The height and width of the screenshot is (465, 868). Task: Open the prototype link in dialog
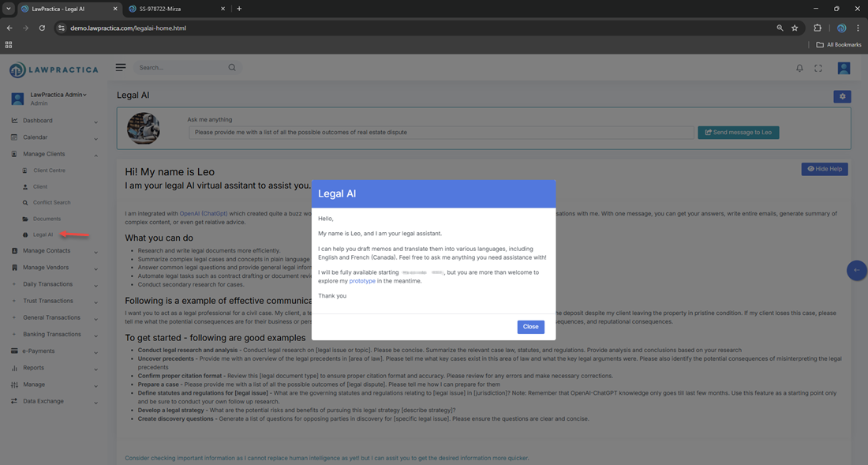coord(362,281)
